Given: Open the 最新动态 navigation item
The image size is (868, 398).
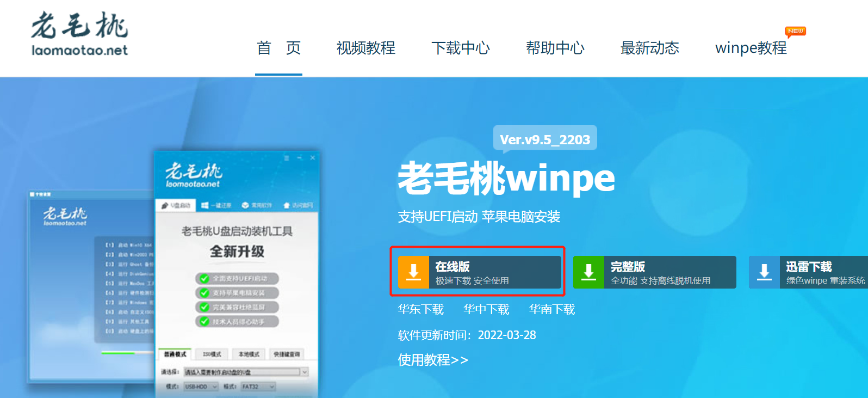Looking at the screenshot, I should (x=650, y=48).
